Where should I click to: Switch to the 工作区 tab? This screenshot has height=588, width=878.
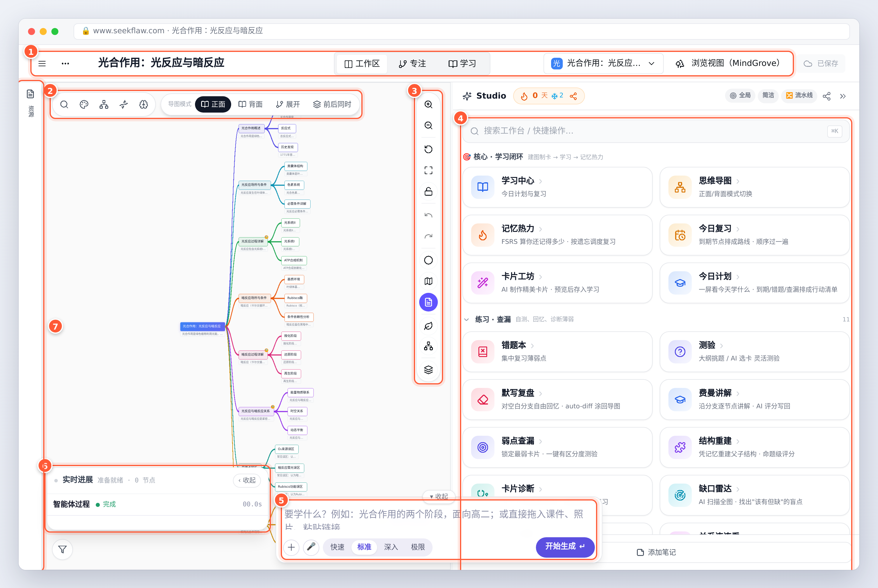[362, 64]
